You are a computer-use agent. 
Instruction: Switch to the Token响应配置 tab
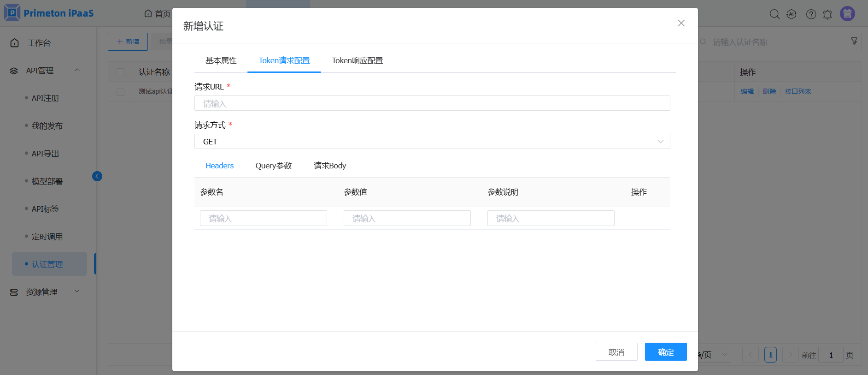point(357,60)
